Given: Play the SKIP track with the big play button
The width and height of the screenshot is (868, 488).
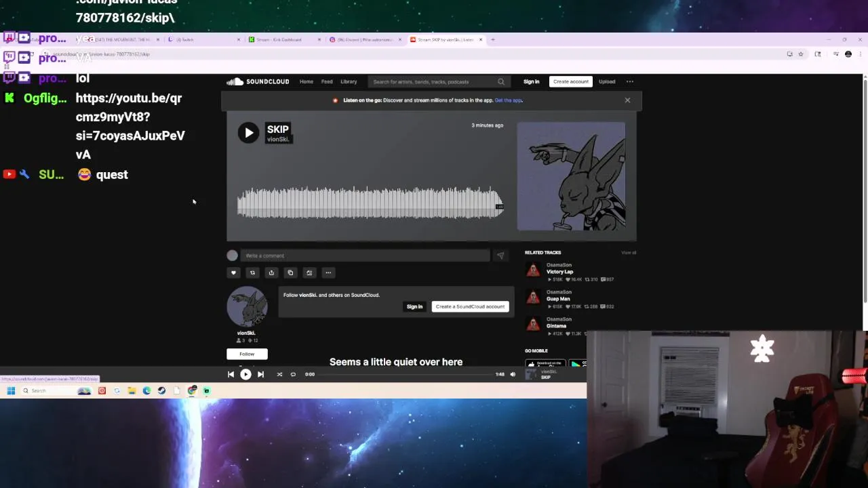Looking at the screenshot, I should pyautogui.click(x=248, y=133).
